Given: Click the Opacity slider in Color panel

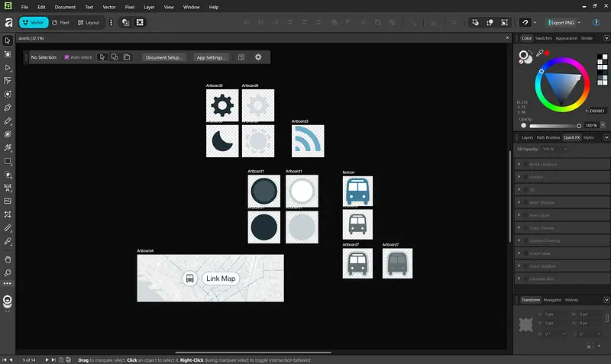Looking at the screenshot, I should (550, 125).
